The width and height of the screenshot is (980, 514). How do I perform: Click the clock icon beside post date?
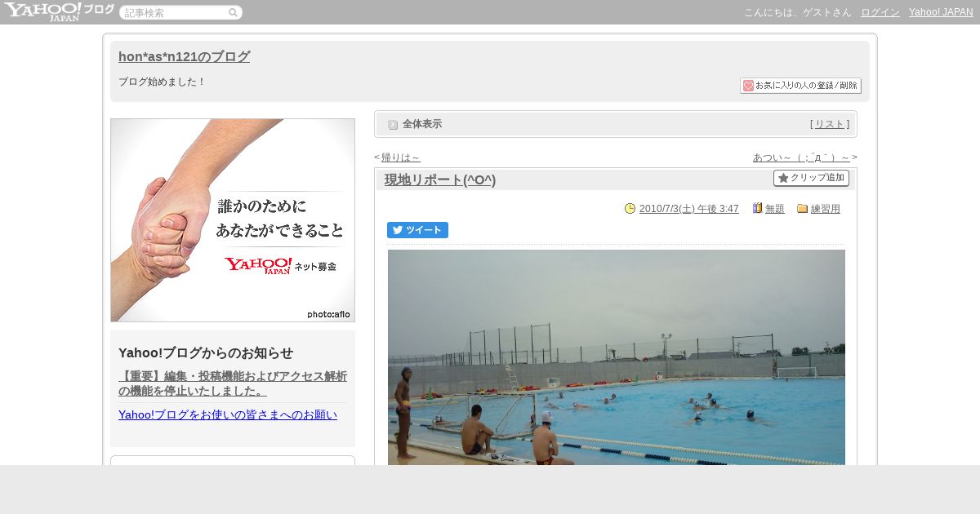tap(630, 209)
